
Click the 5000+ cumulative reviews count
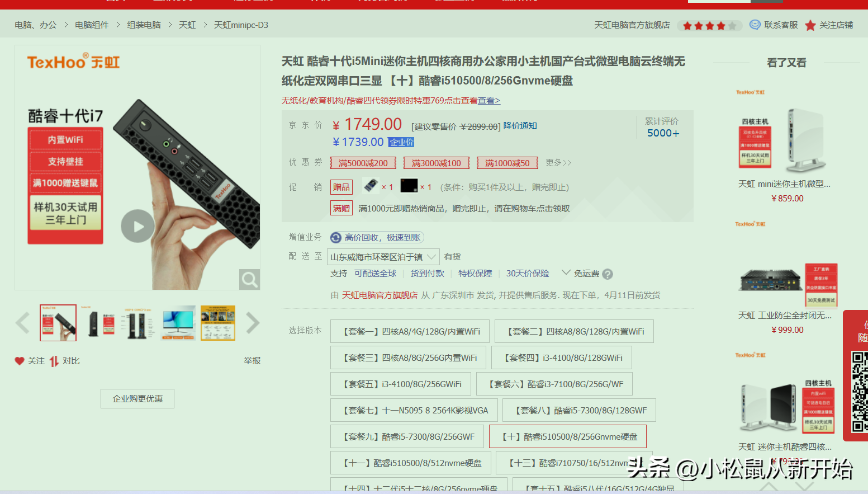click(x=663, y=133)
